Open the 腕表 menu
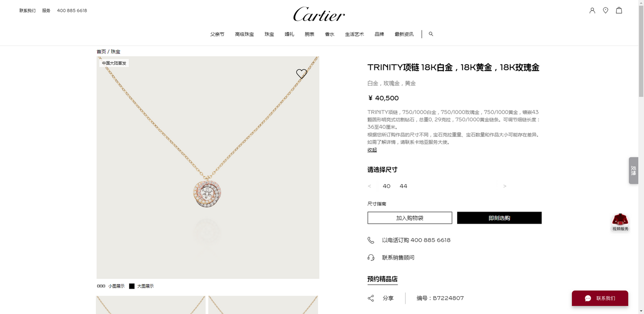The image size is (644, 314). (309, 34)
